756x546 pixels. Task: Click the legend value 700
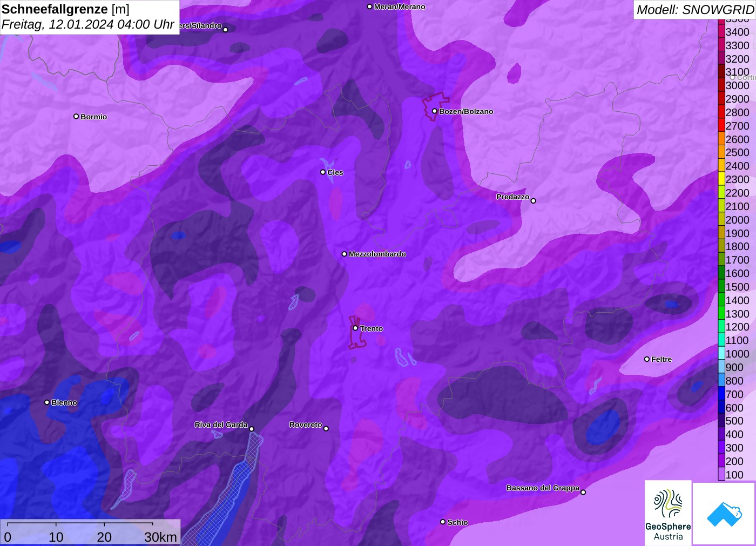click(734, 394)
